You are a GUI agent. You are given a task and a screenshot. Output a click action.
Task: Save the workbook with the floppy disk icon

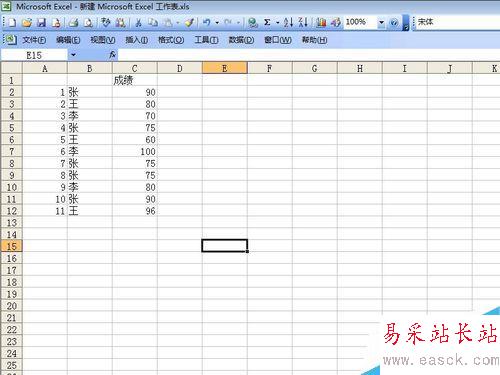(41, 23)
